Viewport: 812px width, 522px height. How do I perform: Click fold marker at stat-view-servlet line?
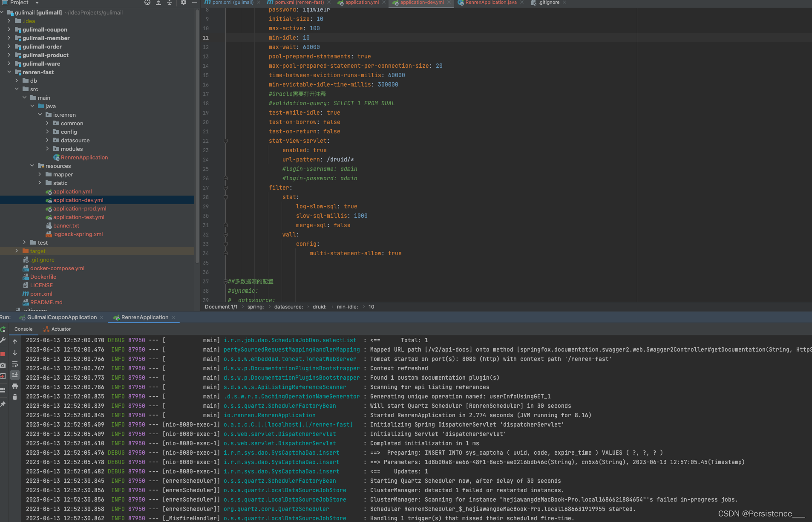tap(225, 141)
